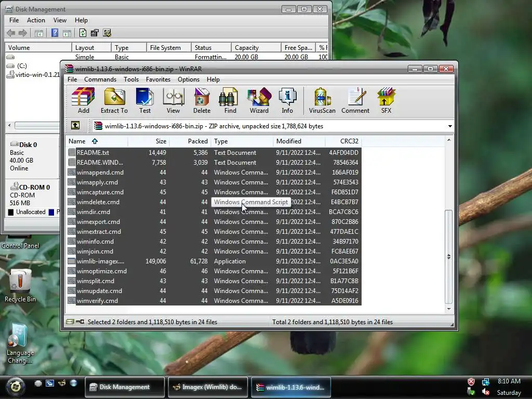
Task: Switch to Imagex (Wimlib) taskbar button
Action: [208, 387]
